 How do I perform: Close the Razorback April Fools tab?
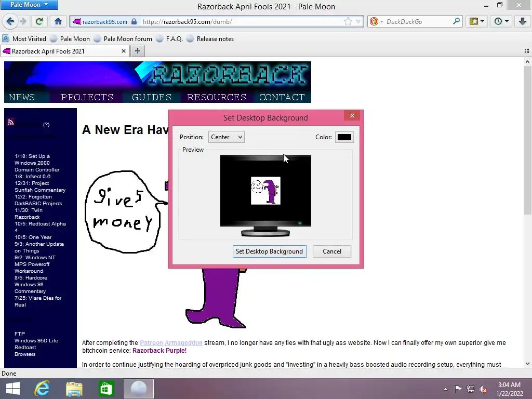tap(124, 51)
